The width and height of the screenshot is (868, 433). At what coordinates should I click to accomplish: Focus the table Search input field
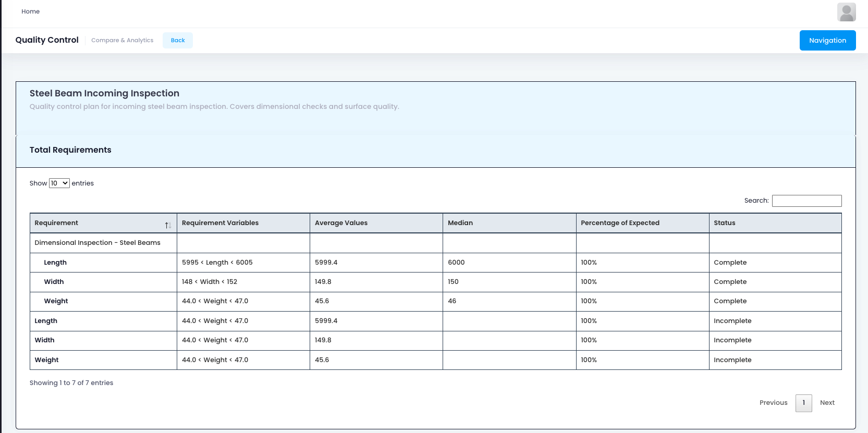click(806, 201)
